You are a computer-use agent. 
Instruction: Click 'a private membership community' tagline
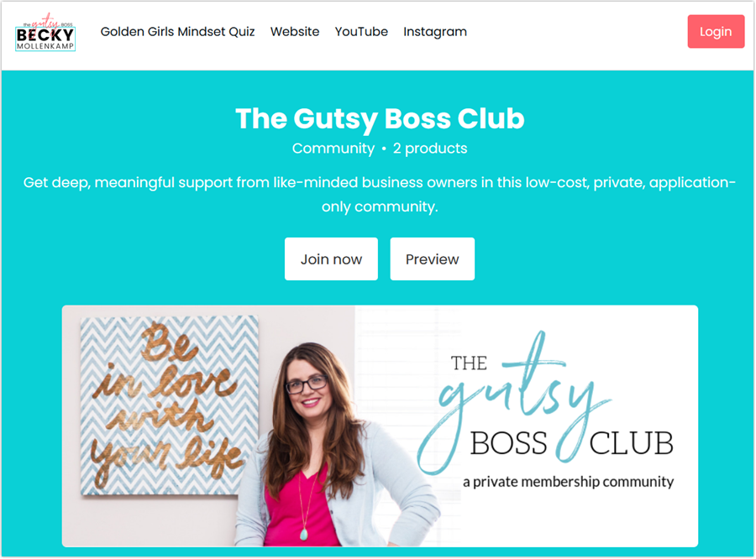[569, 482]
